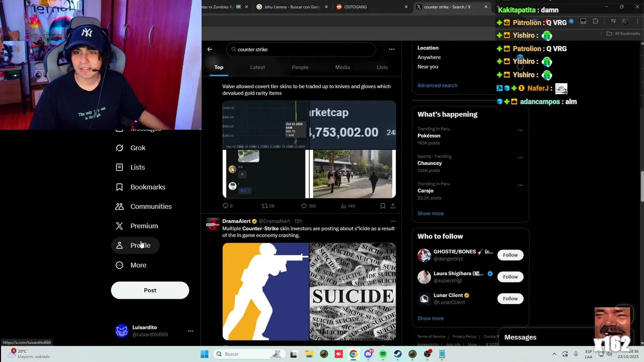Bookmark the Valve covert skins post
Image resolution: width=644 pixels, height=362 pixels.
tap(382, 206)
